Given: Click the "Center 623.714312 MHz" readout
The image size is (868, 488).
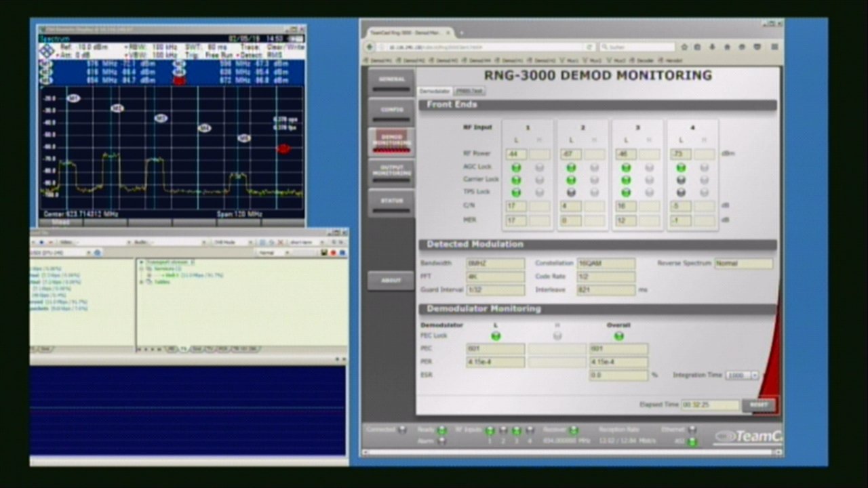Looking at the screenshot, I should [81, 214].
